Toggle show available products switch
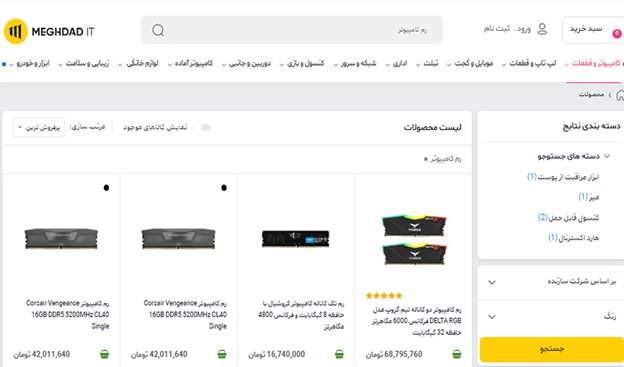The image size is (624, 367). click(202, 128)
